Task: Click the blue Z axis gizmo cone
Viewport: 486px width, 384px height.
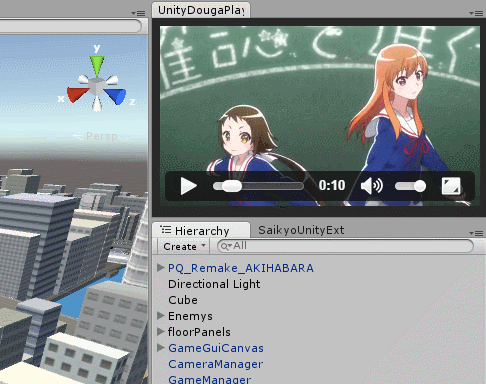Action: [x=116, y=95]
